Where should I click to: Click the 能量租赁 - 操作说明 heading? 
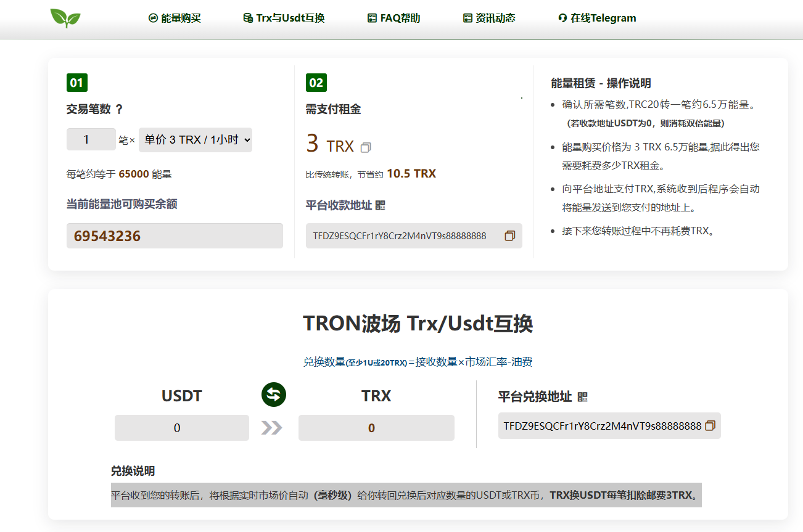(x=601, y=83)
